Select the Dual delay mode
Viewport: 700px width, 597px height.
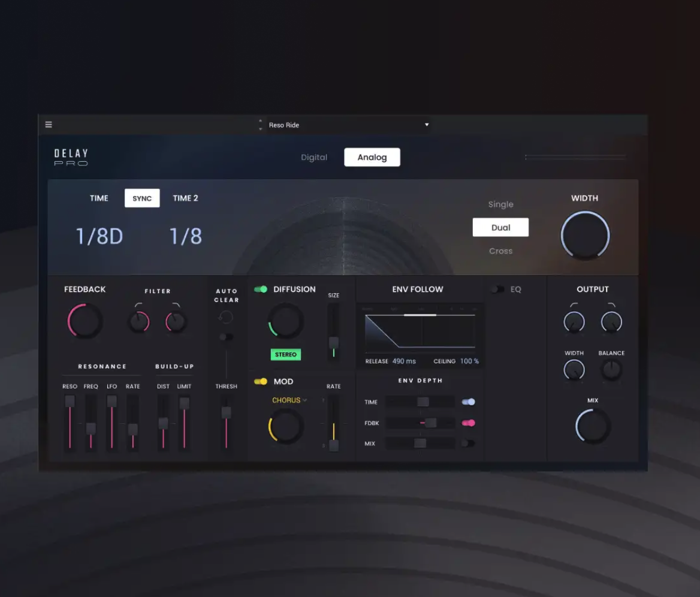point(500,227)
